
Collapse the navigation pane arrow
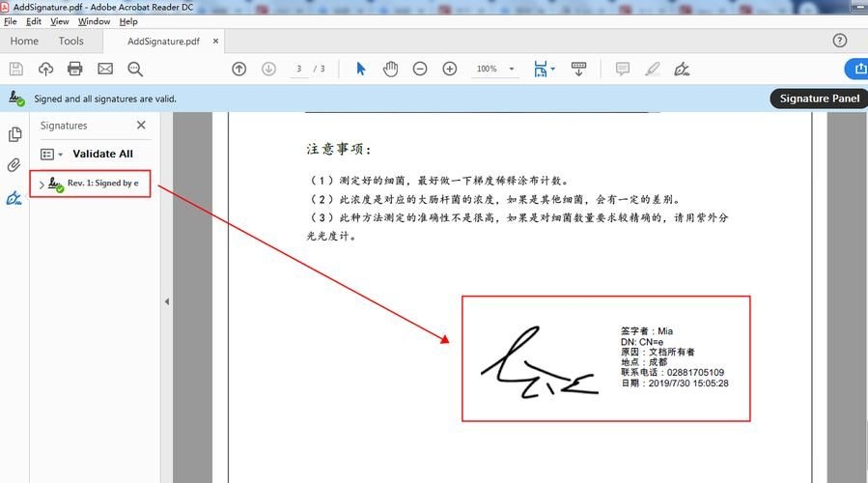click(x=167, y=301)
